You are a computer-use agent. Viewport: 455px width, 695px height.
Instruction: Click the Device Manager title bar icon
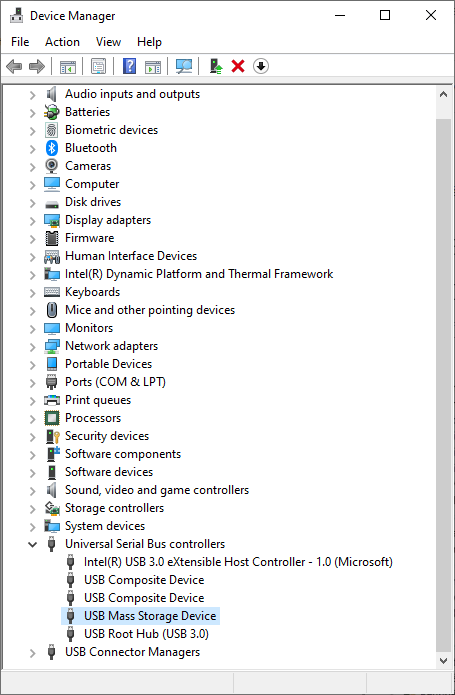16,16
